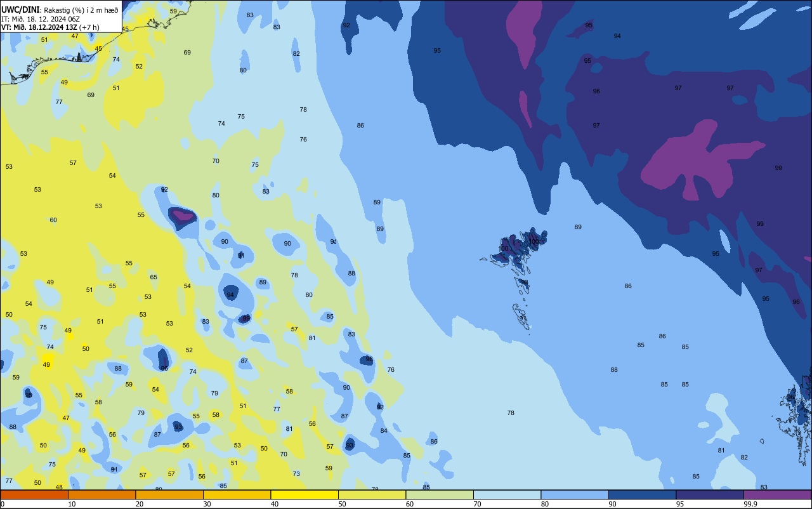Screen dimensions: 812x509
Task: Click the legend tick label '0'
Action: [3, 504]
